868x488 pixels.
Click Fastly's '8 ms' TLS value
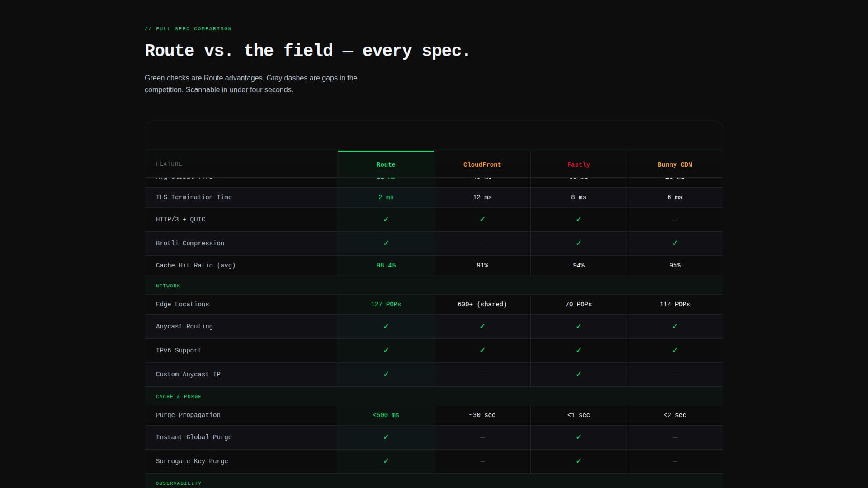click(x=578, y=197)
